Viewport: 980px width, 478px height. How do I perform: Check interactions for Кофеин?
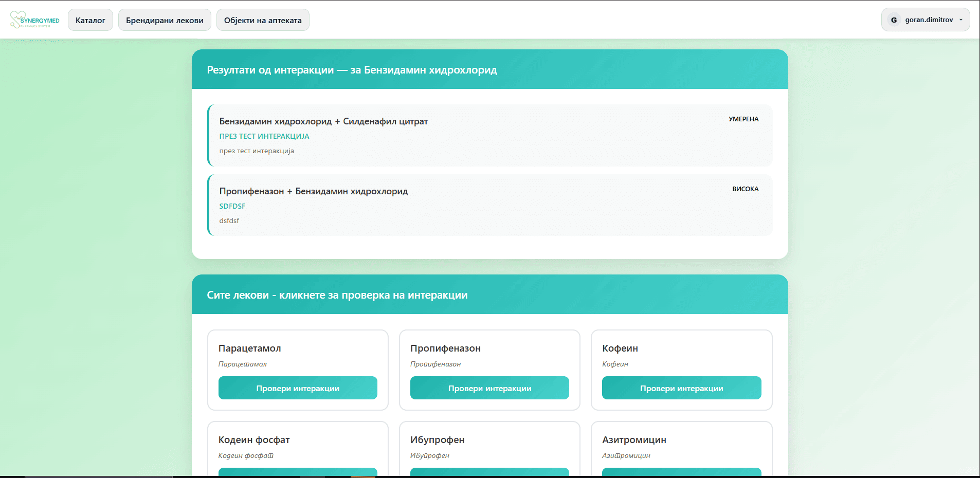click(x=681, y=388)
